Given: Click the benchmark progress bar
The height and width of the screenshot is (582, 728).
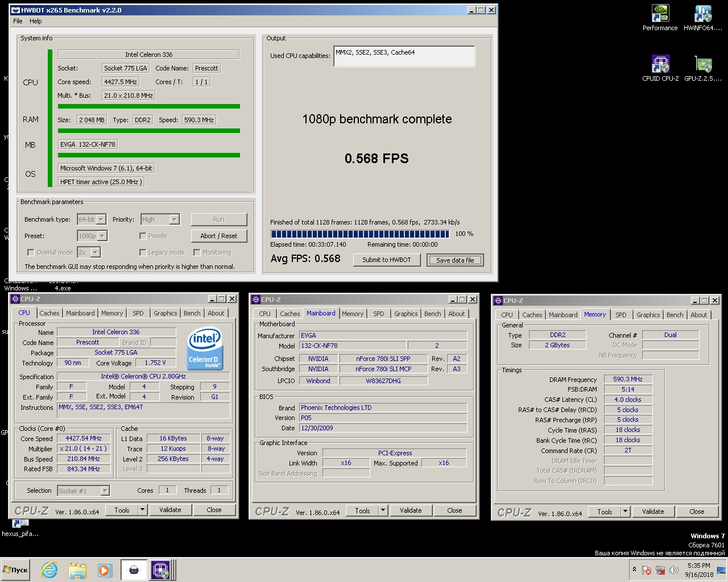Looking at the screenshot, I should tap(360, 234).
